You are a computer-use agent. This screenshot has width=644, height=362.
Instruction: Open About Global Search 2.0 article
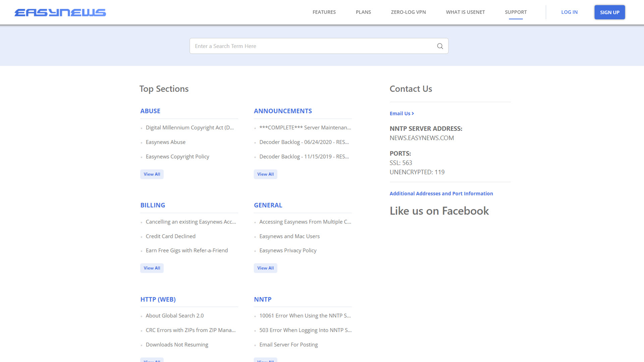coord(175,316)
